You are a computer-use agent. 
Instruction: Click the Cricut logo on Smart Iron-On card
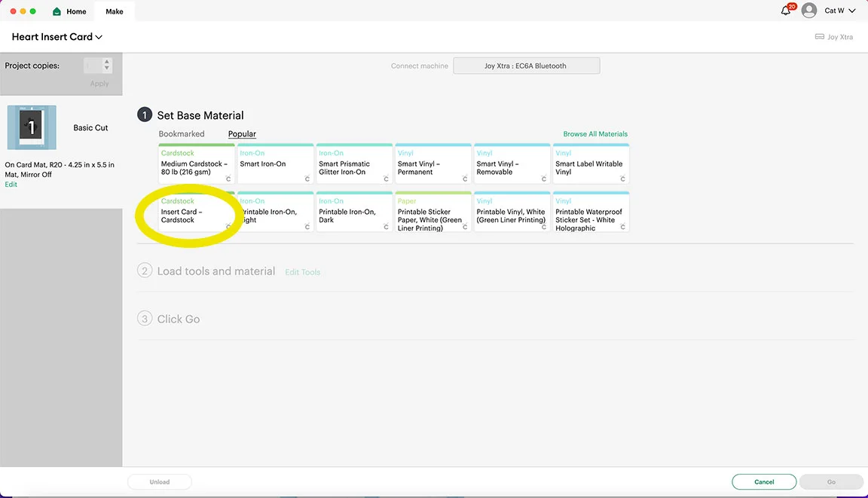pos(307,179)
